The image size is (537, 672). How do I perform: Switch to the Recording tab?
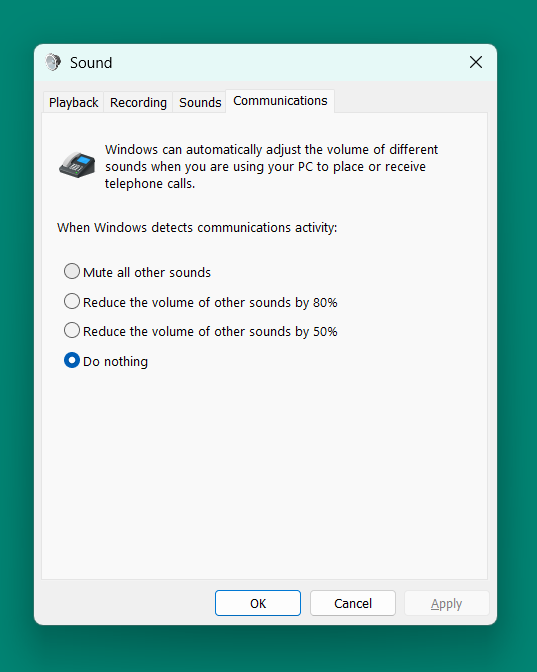point(138,103)
